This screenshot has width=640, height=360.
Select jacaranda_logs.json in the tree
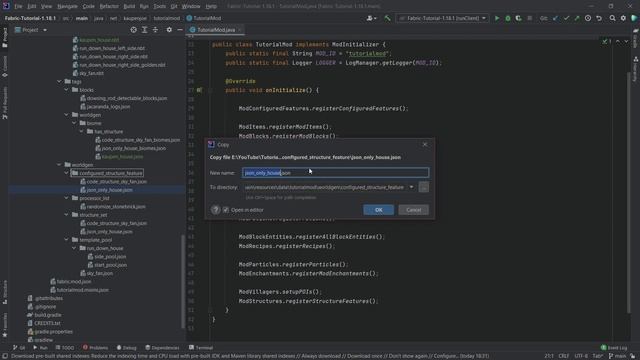(105, 107)
